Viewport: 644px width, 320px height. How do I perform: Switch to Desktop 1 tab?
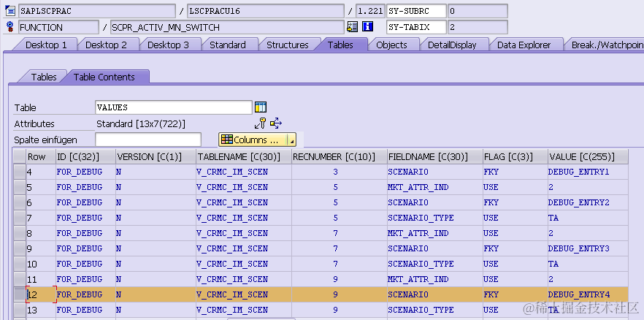coord(46,45)
